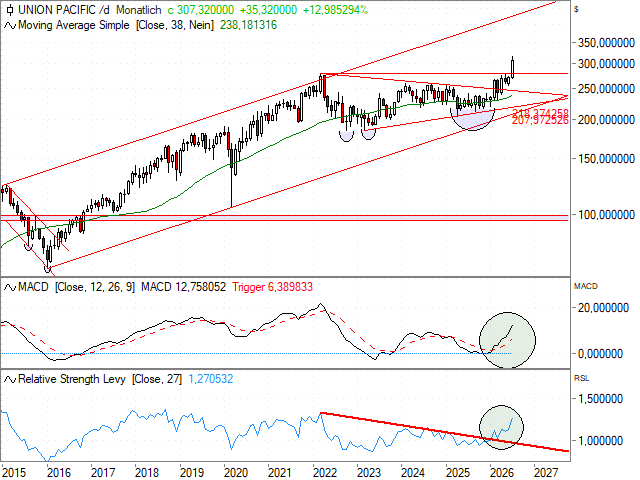Click the 150,000000 price axis label

(x=606, y=159)
